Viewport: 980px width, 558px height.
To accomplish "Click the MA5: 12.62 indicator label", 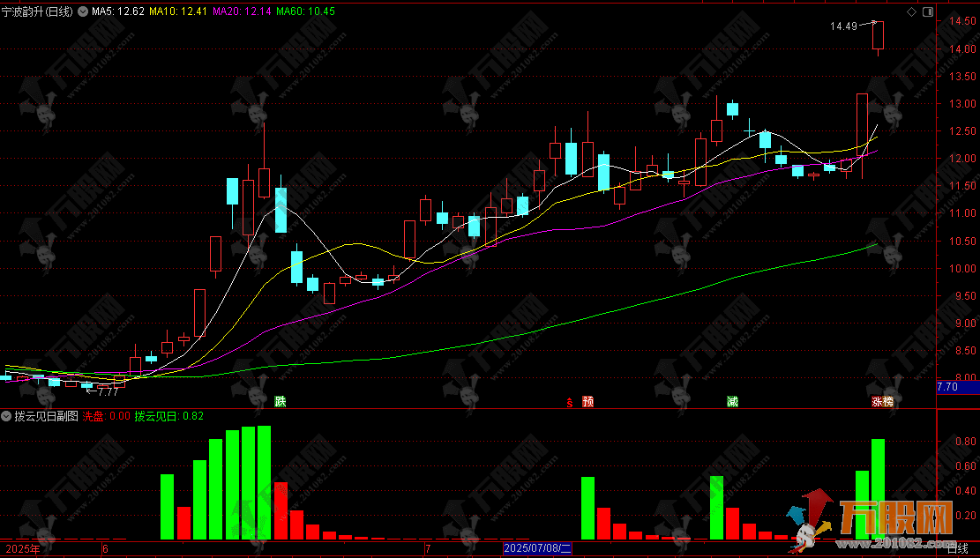I will pos(118,11).
